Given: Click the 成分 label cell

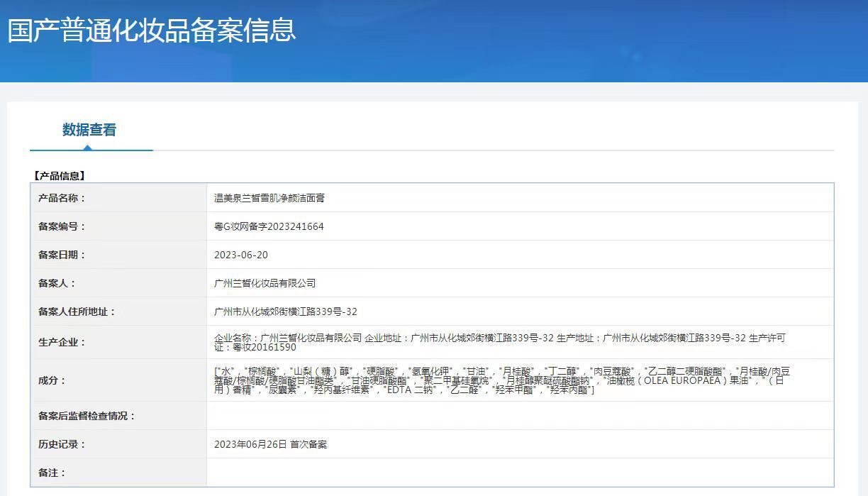Looking at the screenshot, I should point(118,380).
